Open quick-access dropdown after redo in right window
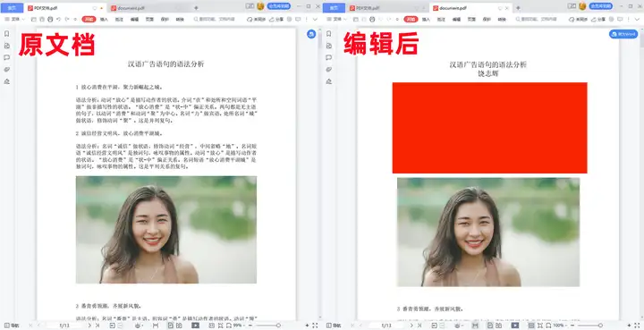Image resolution: width=644 pixels, height=330 pixels. pyautogui.click(x=397, y=20)
